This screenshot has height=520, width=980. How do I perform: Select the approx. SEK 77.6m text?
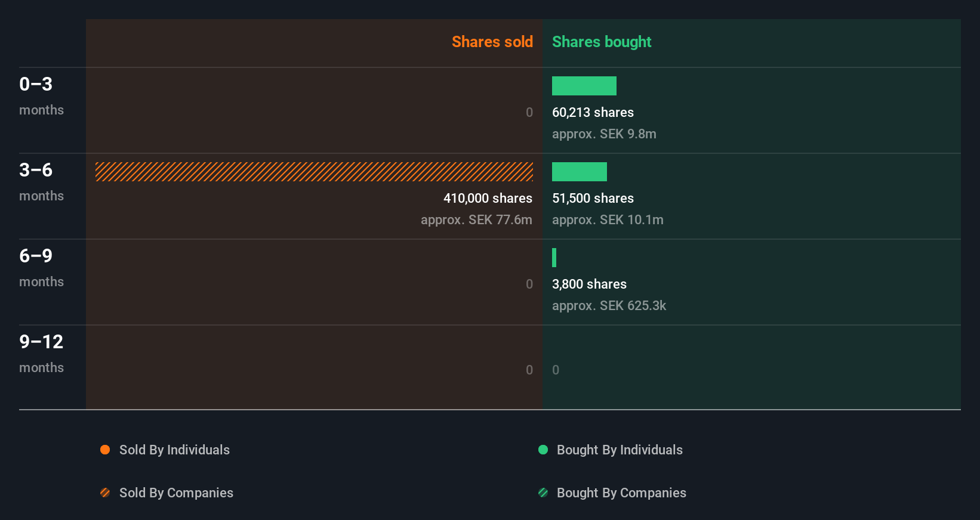pos(476,219)
